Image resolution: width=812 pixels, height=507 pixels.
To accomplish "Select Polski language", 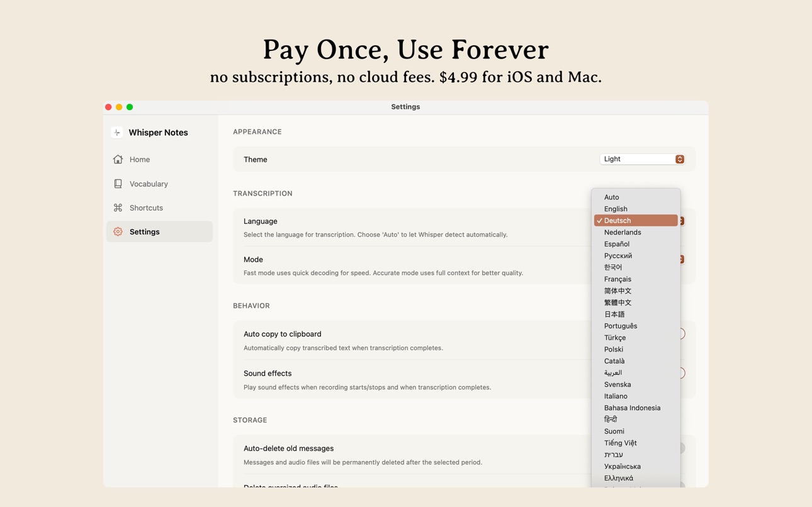I will pyautogui.click(x=636, y=349).
